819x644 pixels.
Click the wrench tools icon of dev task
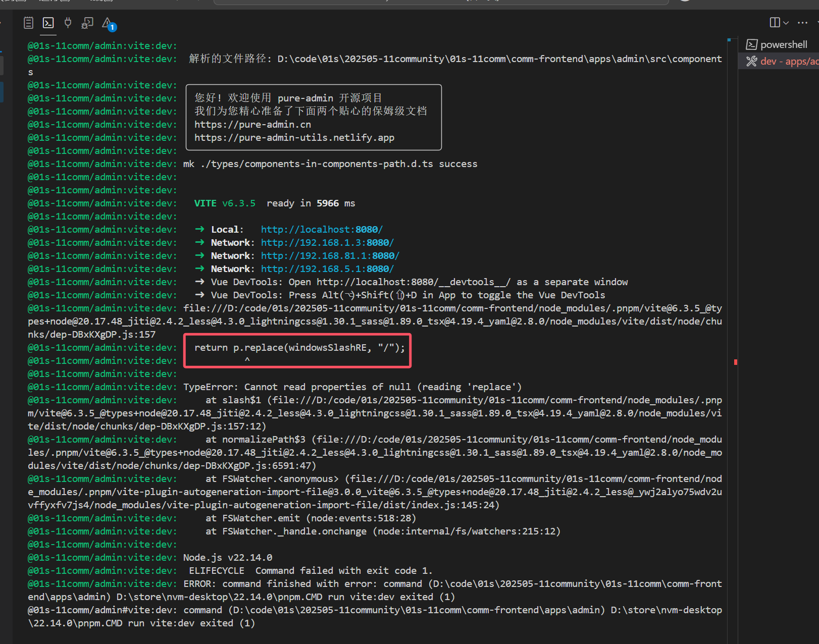pyautogui.click(x=752, y=61)
